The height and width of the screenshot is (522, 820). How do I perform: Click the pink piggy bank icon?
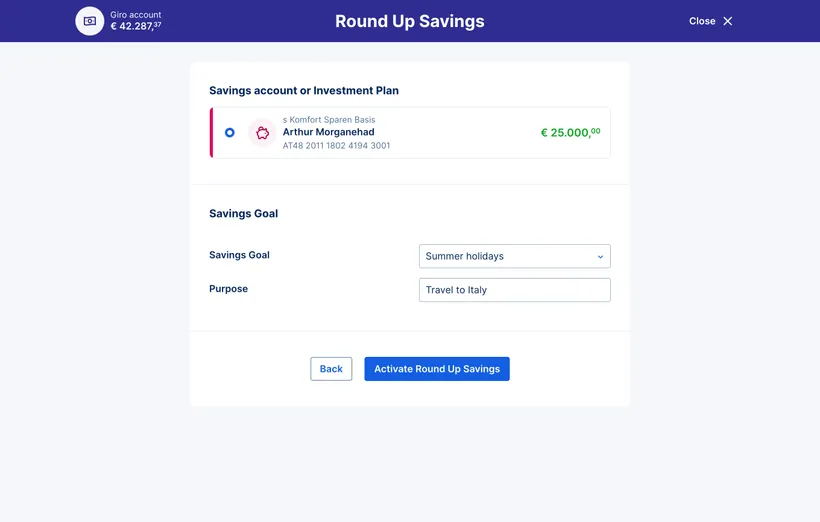tap(262, 133)
